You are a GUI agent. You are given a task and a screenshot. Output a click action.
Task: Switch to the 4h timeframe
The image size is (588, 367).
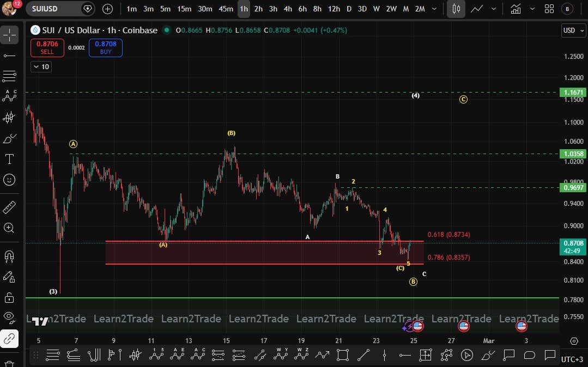point(288,9)
